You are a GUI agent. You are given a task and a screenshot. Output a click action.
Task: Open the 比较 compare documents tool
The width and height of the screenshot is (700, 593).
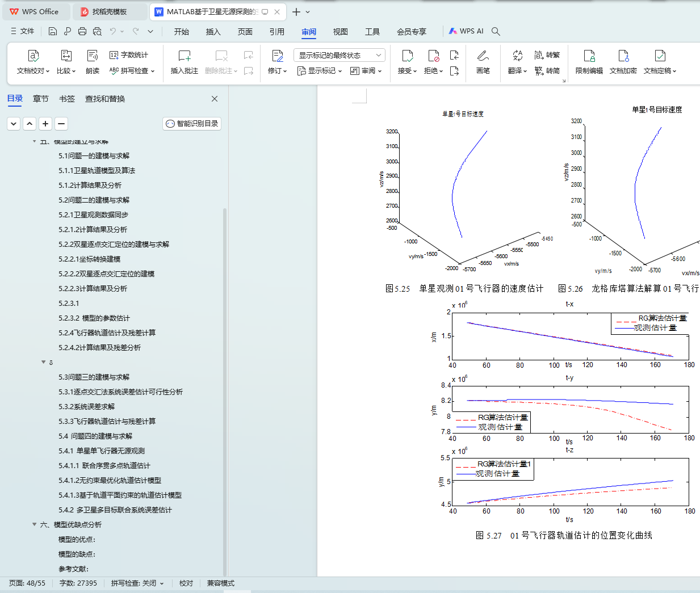(x=66, y=62)
